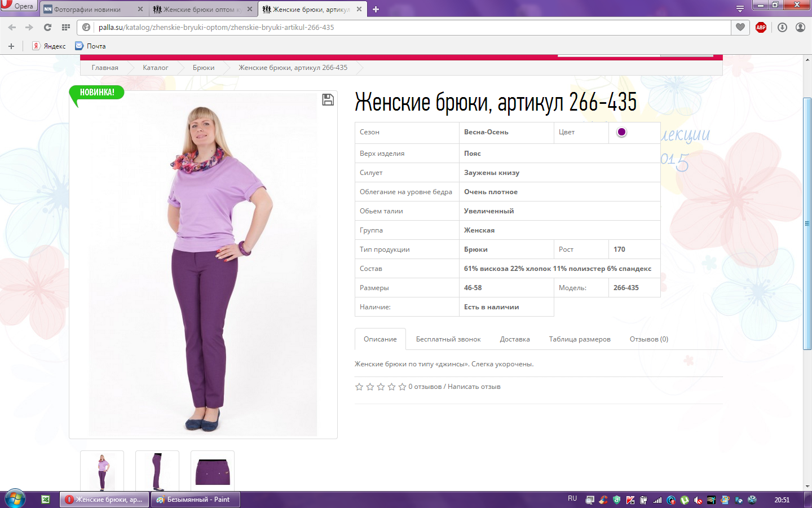
Task: Select the purple color swatch
Action: pyautogui.click(x=621, y=132)
